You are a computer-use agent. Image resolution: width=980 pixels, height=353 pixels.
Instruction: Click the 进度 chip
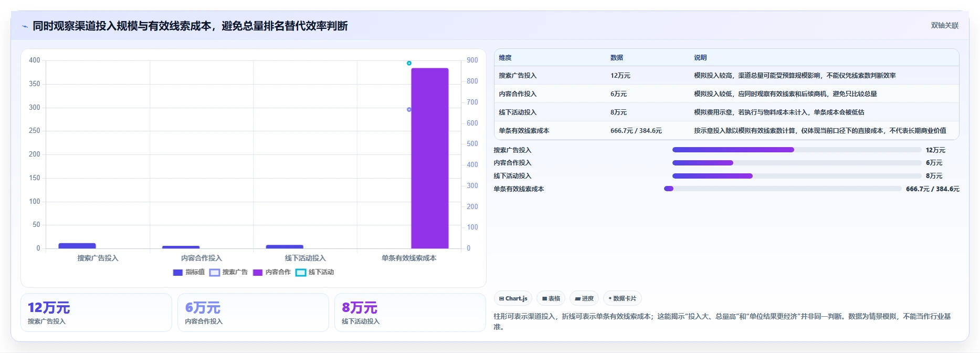[584, 298]
